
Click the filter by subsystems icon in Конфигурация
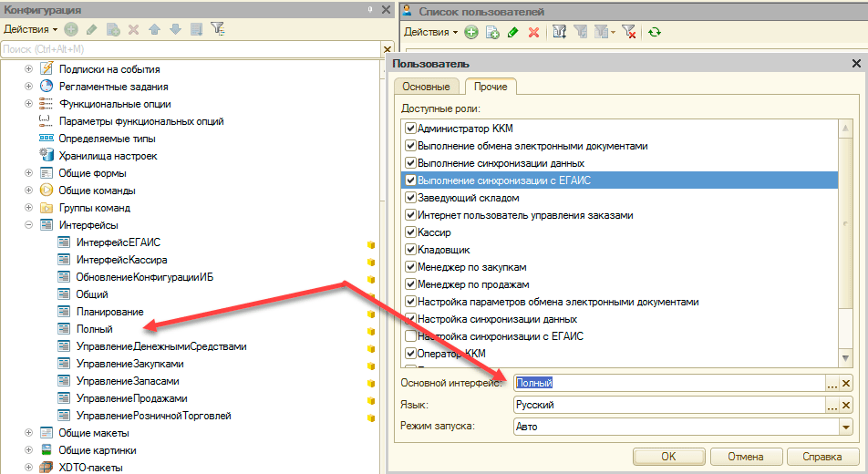(218, 29)
